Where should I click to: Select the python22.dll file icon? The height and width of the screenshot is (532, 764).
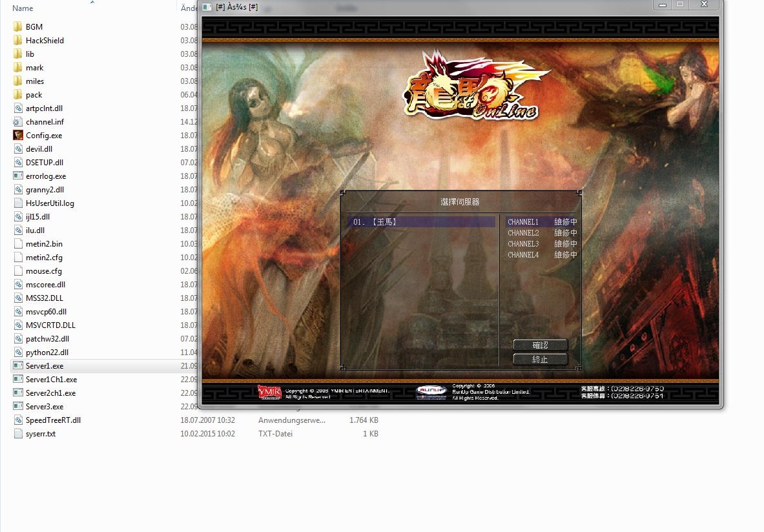coord(18,353)
